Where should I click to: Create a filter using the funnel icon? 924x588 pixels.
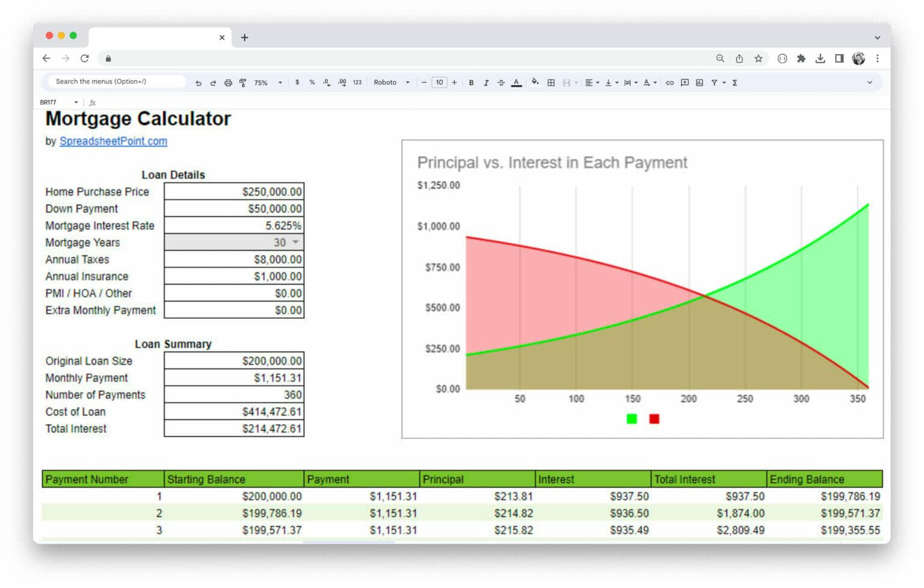coord(715,82)
